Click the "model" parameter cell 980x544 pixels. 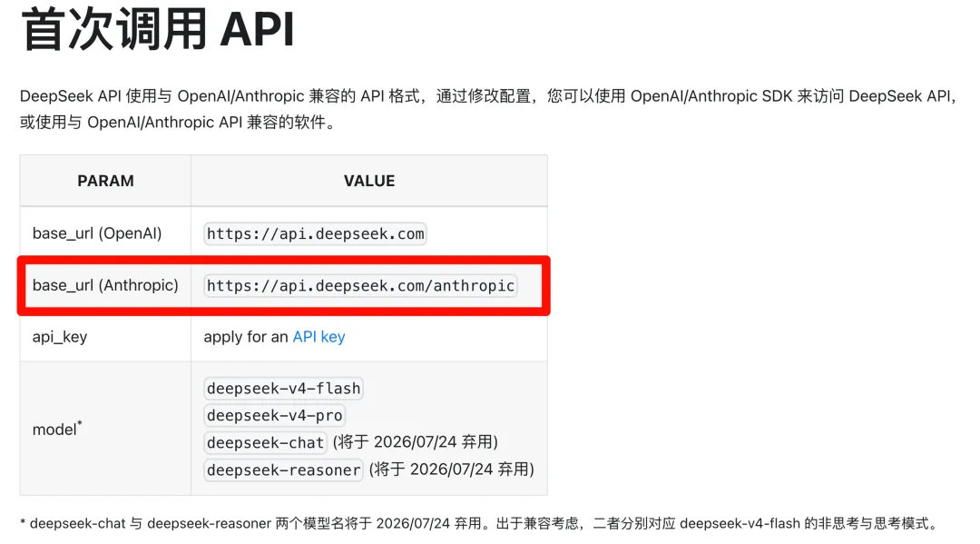tap(54, 430)
